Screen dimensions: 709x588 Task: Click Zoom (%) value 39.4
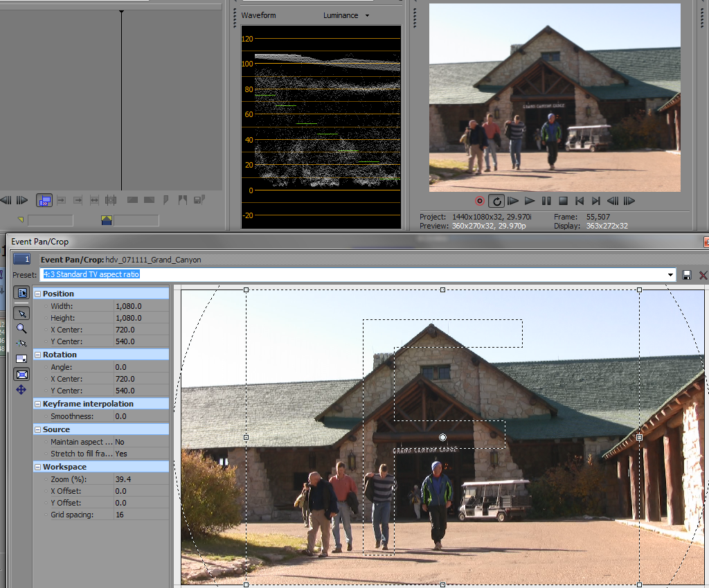[x=141, y=479]
